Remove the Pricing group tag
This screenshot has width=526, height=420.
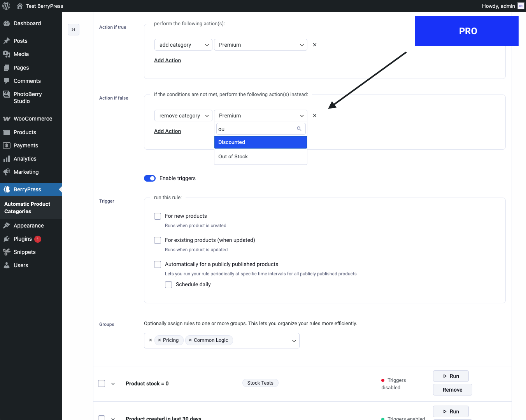tap(160, 340)
